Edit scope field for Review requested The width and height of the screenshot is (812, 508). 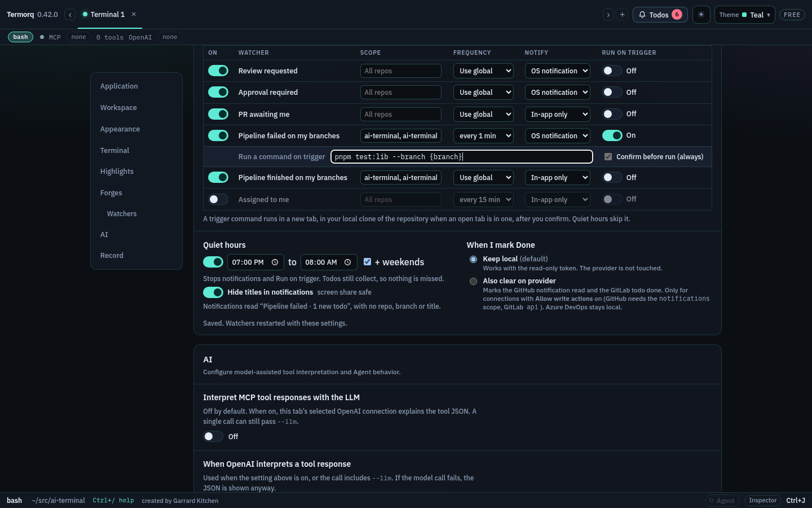pos(401,71)
